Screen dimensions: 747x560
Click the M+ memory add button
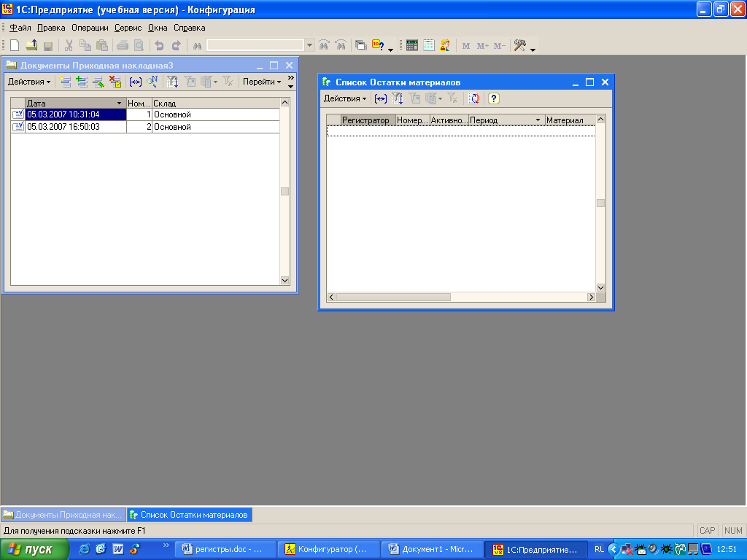coord(483,46)
